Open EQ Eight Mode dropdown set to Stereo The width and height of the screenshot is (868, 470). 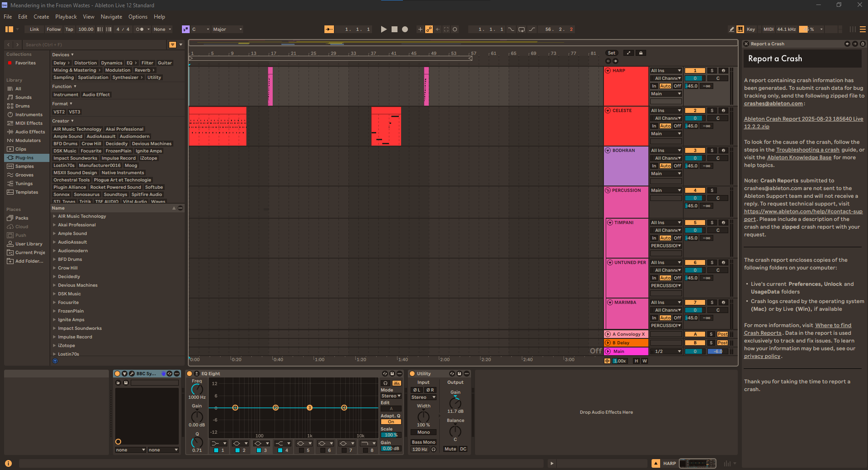[391, 396]
